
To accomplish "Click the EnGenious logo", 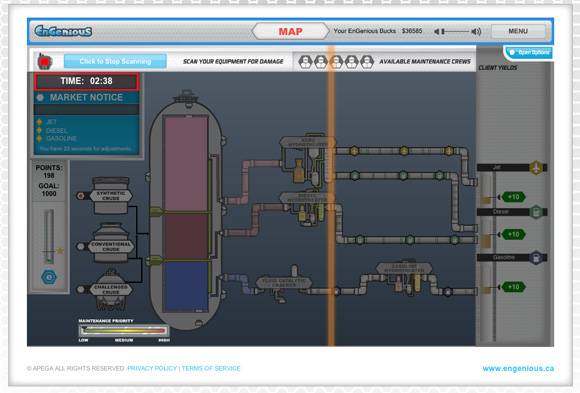I will [x=63, y=31].
